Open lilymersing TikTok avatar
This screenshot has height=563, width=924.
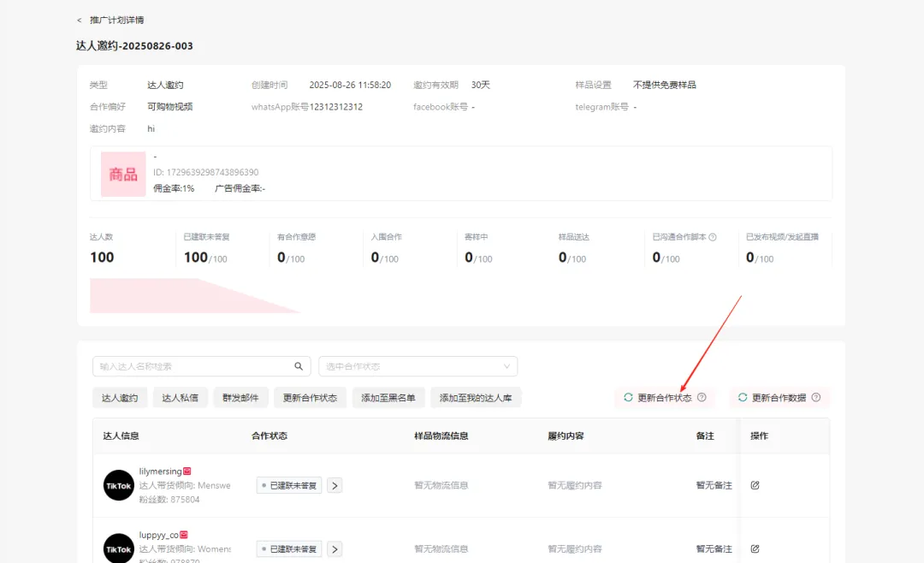point(118,485)
